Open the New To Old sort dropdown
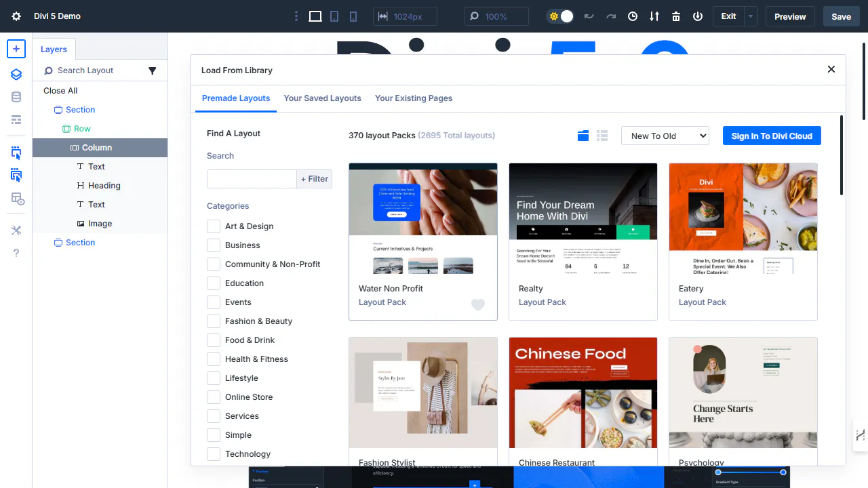868x488 pixels. click(665, 136)
